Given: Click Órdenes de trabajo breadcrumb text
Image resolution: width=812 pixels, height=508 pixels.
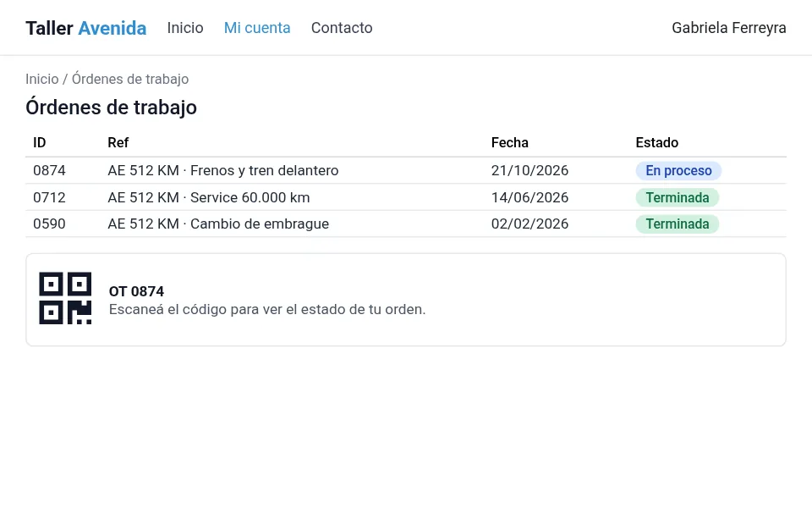Looking at the screenshot, I should point(130,79).
